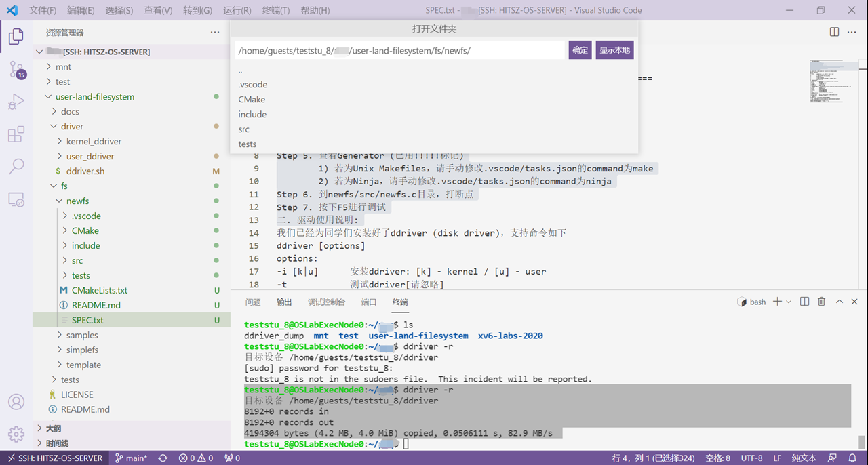Select the src folder in the dialog list

coord(244,129)
